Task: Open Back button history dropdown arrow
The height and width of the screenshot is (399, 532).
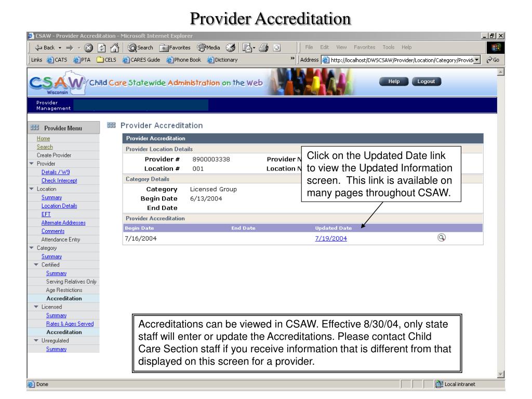Action: pyautogui.click(x=60, y=48)
